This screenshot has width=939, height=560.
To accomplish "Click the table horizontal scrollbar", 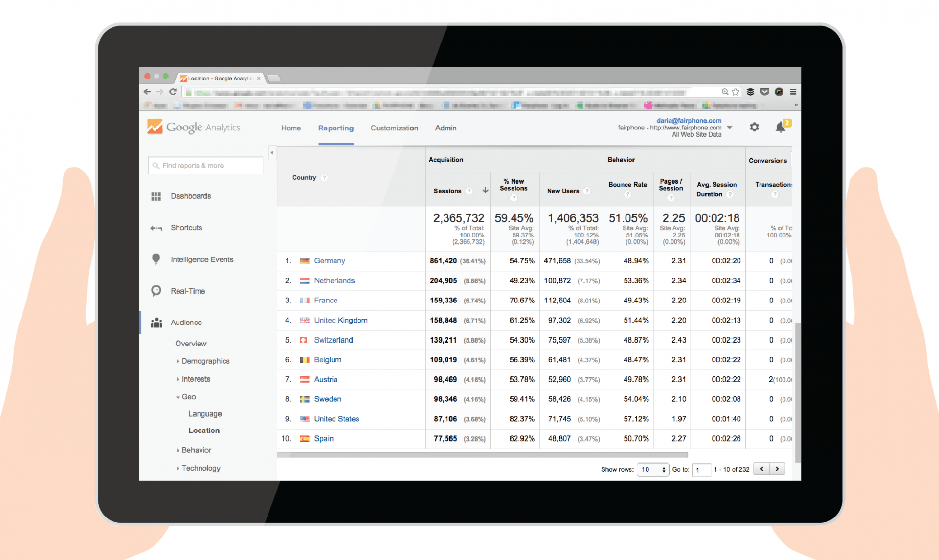I will (x=482, y=455).
